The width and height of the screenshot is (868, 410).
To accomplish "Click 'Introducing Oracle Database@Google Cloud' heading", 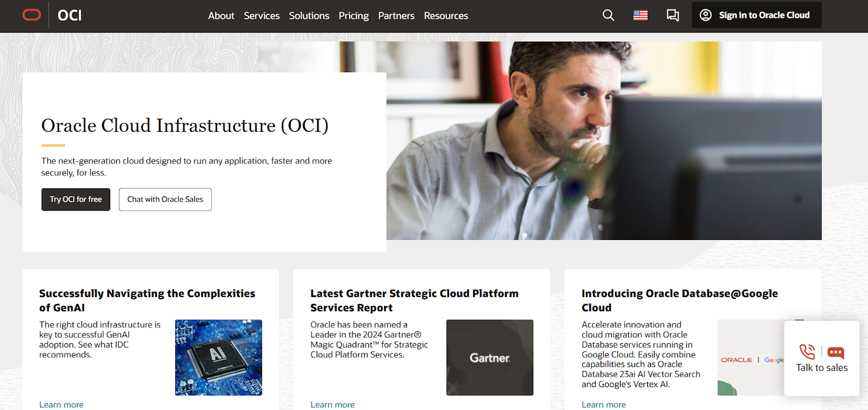I will click(680, 300).
